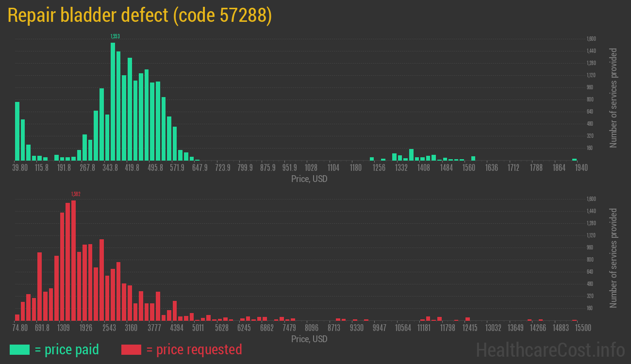This screenshot has width=631, height=364.
Task: Click the first green bar above 39.80
Action: (17, 131)
